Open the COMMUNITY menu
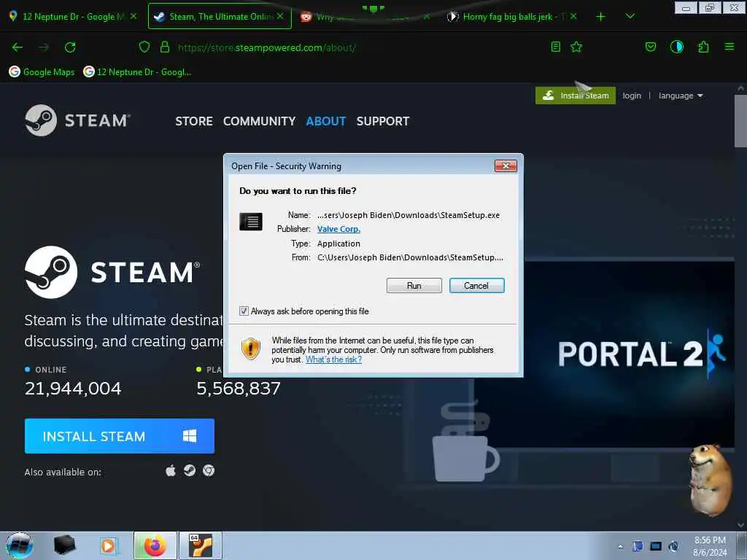The height and width of the screenshot is (560, 747). [259, 122]
